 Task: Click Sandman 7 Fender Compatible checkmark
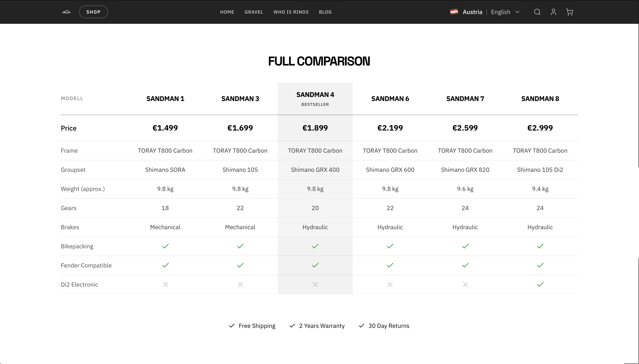point(465,265)
